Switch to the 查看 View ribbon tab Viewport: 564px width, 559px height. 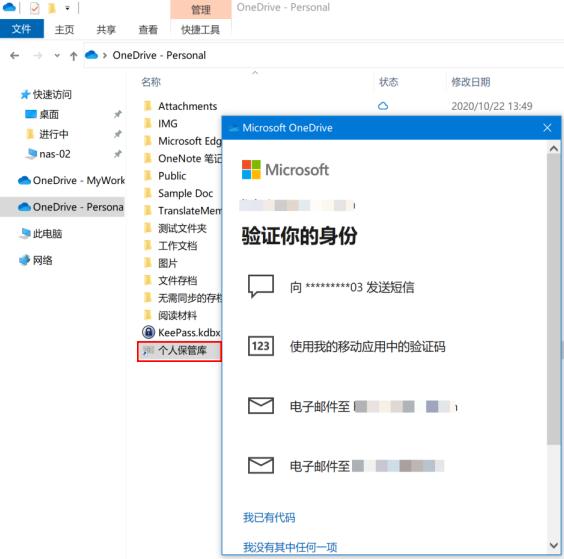[148, 29]
